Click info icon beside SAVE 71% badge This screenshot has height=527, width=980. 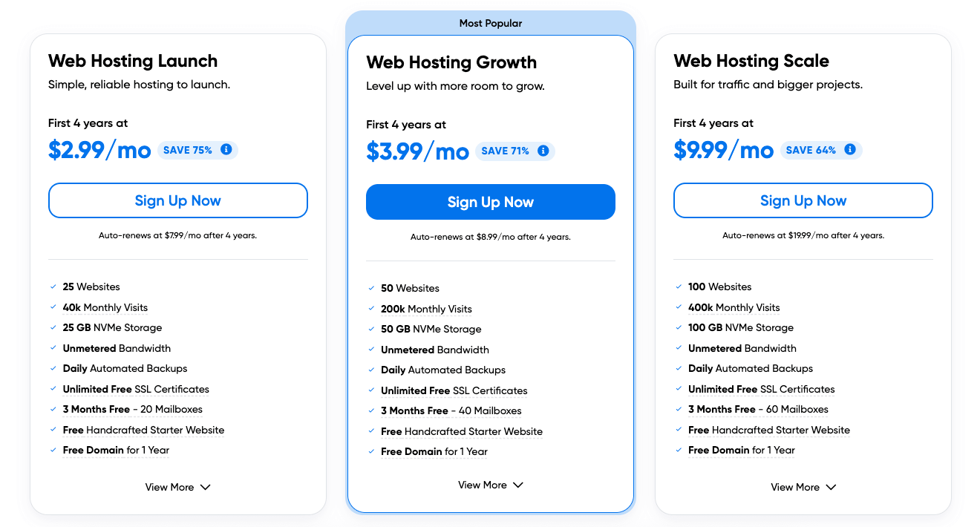click(x=543, y=151)
